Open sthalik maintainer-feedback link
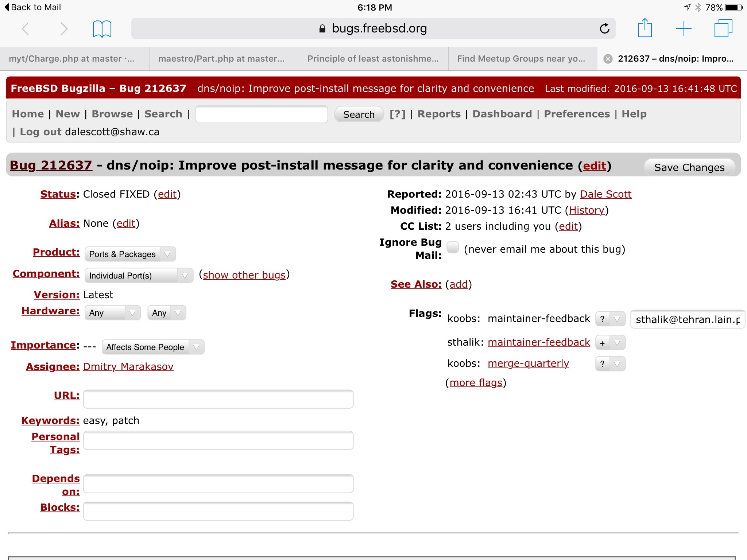The width and height of the screenshot is (747, 560). 539,342
